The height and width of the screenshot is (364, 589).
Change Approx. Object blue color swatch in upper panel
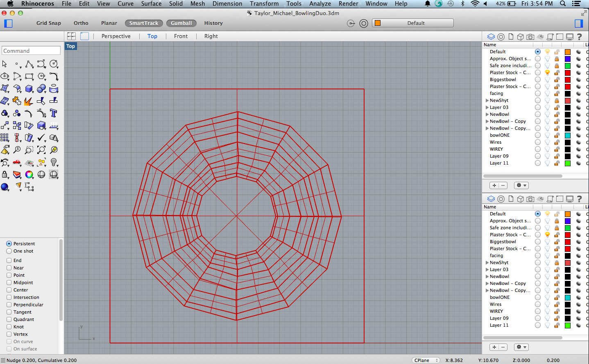tap(568, 59)
